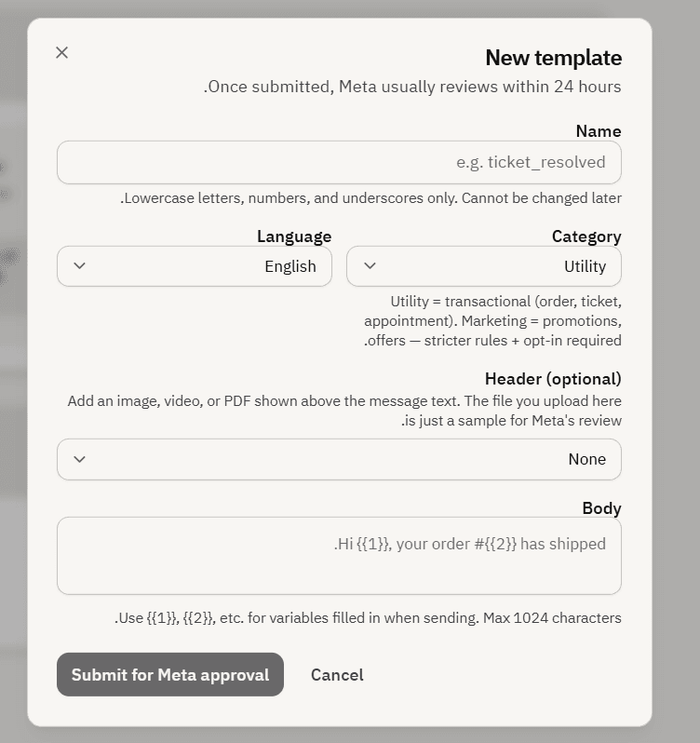Viewport: 700px width, 743px height.
Task: Focus the Name input field
Action: [x=339, y=163]
